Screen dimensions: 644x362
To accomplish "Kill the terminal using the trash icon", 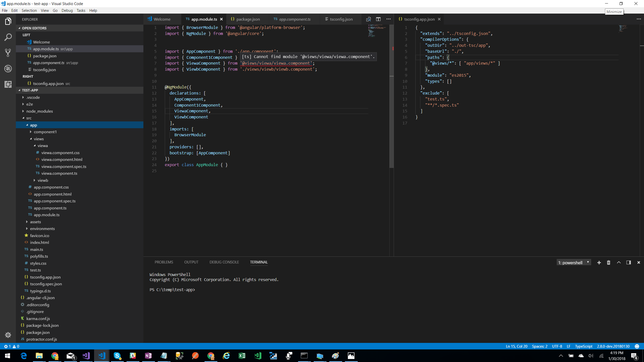I will pos(609,262).
